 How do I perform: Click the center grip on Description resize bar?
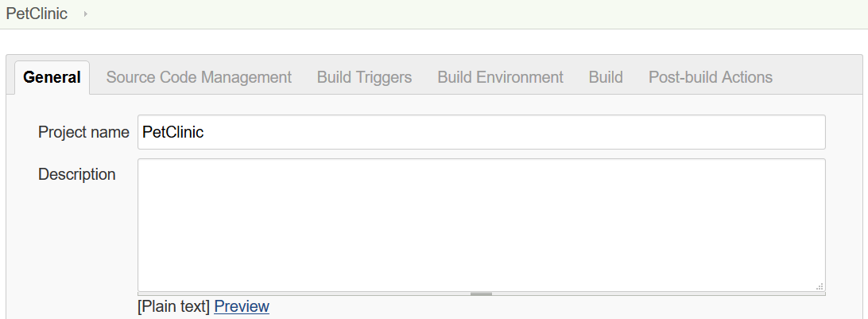481,294
